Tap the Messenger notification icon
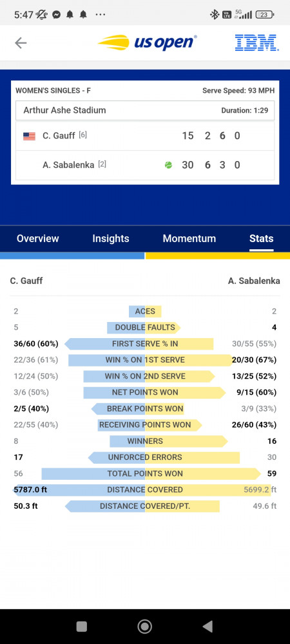 click(56, 15)
